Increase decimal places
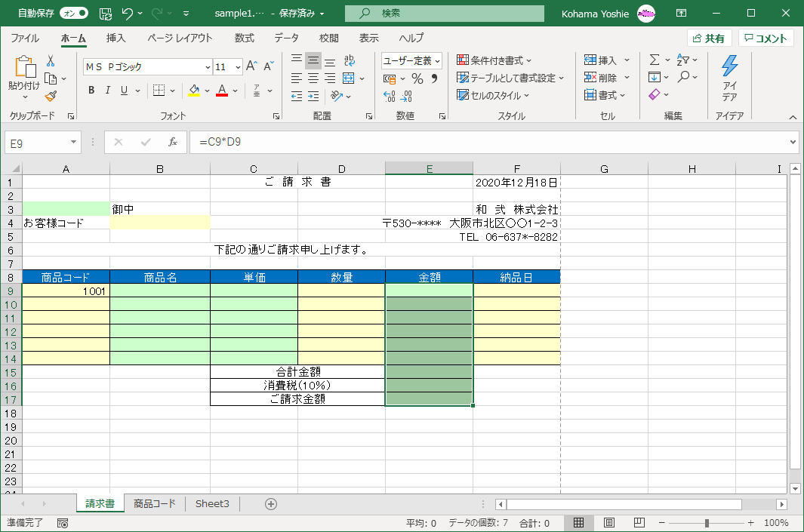Viewport: 804px width, 532px height. point(390,96)
